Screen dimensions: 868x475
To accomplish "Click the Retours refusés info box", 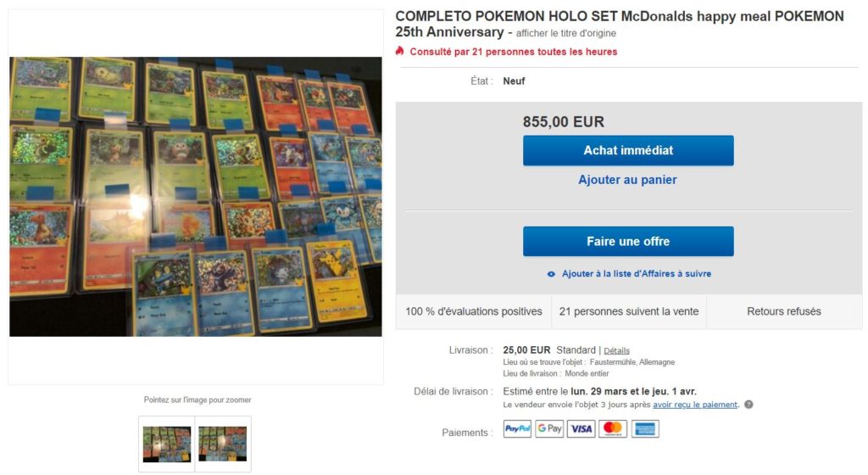I will pos(784,311).
